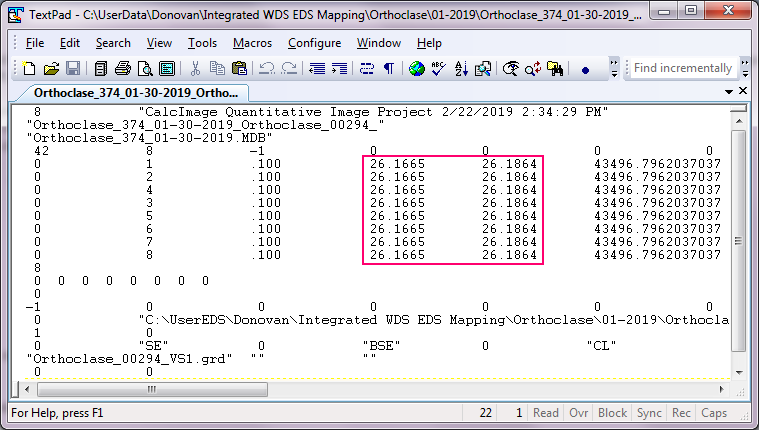The image size is (759, 430).
Task: Toggle the Ovr overwrite status indicator
Action: (x=579, y=413)
